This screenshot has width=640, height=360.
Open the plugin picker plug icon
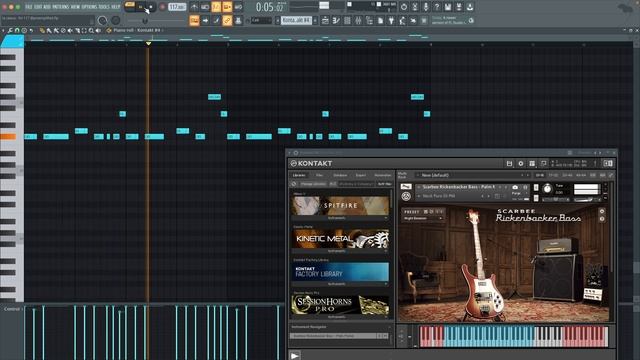point(391,20)
